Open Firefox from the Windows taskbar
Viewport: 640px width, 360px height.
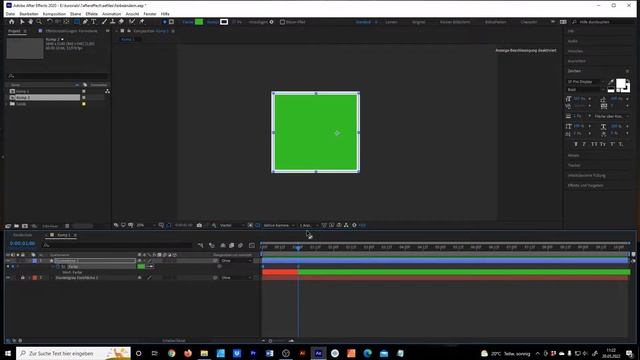pos(188,353)
